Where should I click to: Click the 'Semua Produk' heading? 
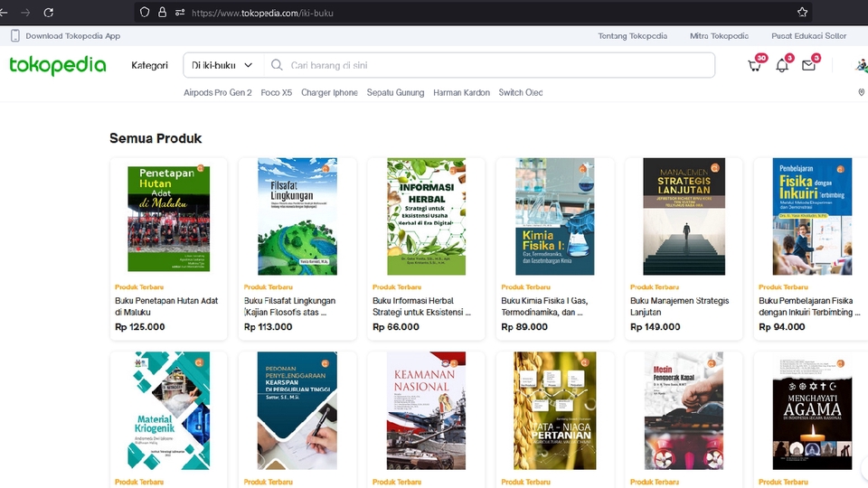pyautogui.click(x=156, y=138)
